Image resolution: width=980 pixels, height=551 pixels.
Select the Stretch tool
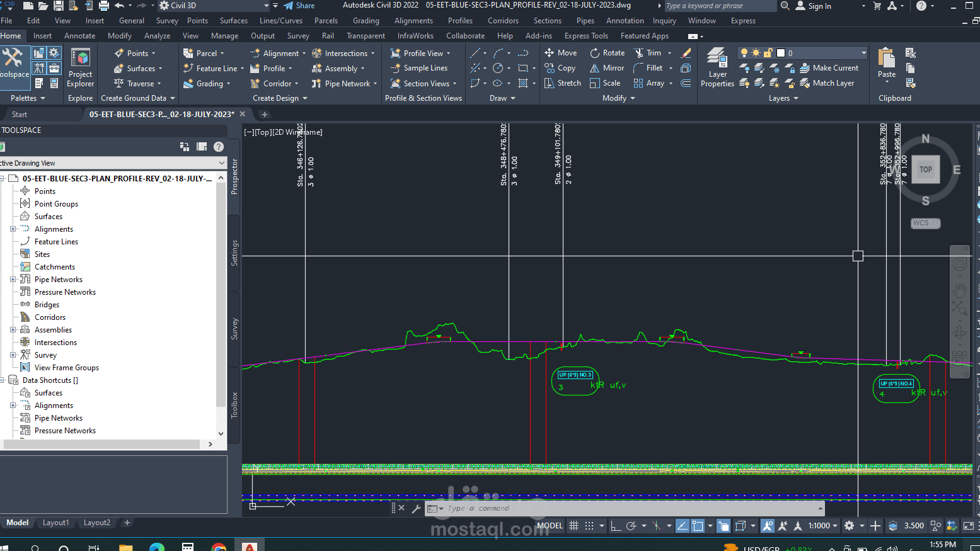pyautogui.click(x=562, y=83)
